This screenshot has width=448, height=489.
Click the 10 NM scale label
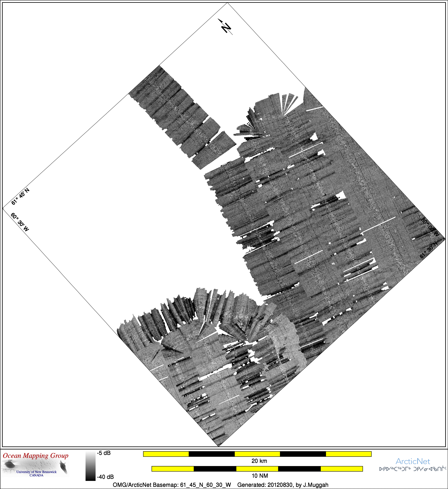(260, 476)
